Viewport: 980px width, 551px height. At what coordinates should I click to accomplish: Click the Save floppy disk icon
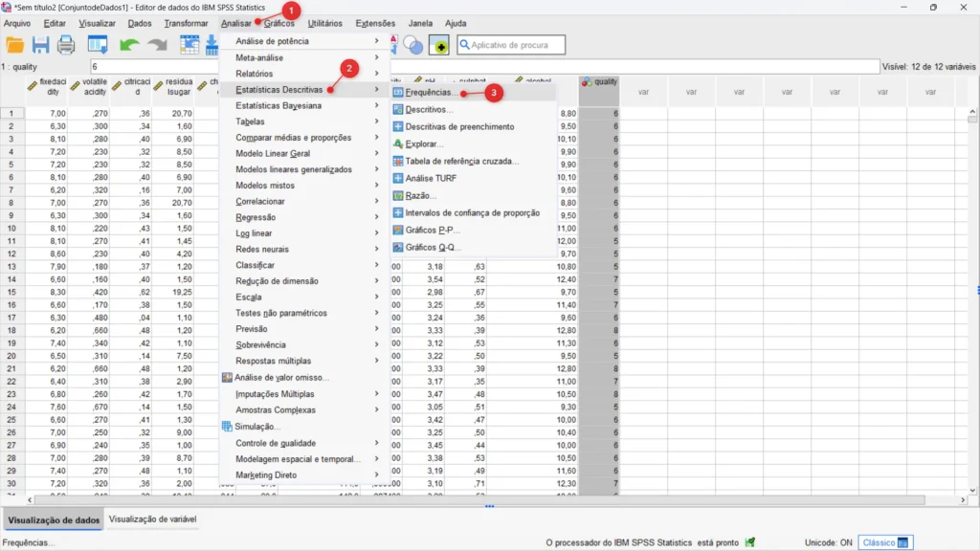click(40, 45)
